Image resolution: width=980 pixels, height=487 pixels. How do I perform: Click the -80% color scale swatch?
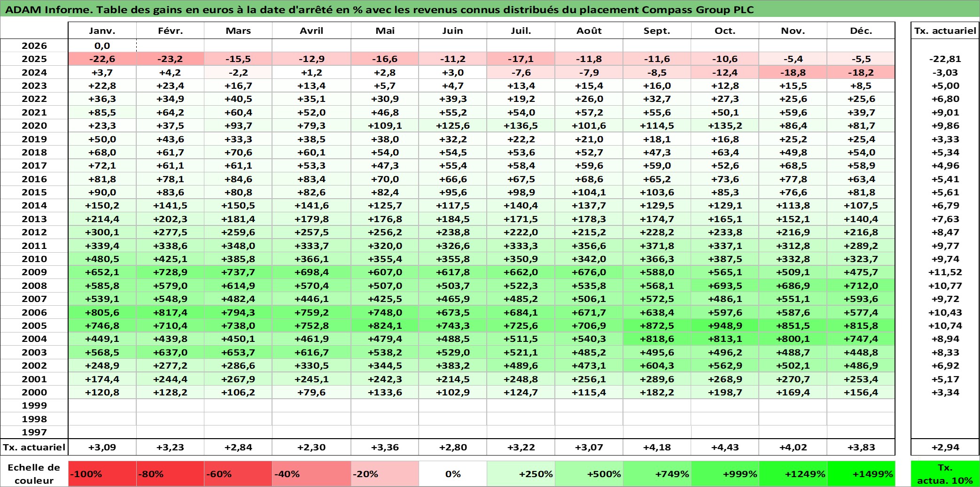[x=170, y=474]
